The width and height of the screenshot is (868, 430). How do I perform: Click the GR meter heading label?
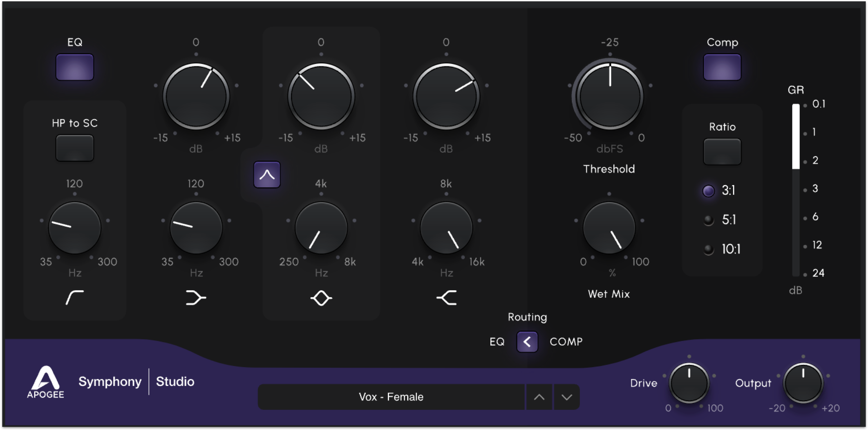796,90
